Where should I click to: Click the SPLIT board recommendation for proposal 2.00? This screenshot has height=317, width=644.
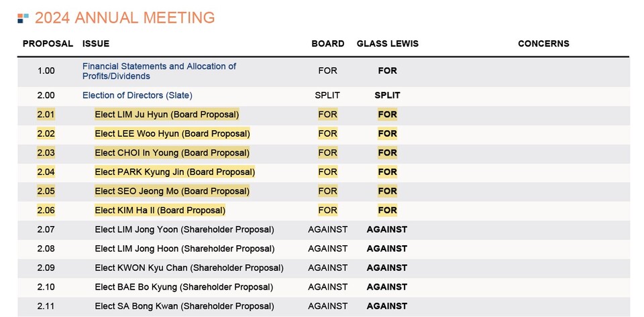click(327, 96)
